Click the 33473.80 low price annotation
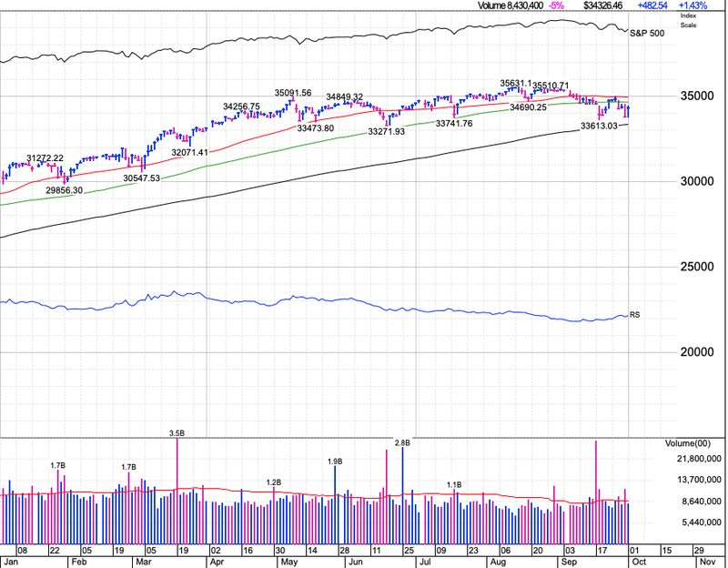This screenshot has height=568, width=728. (316, 128)
